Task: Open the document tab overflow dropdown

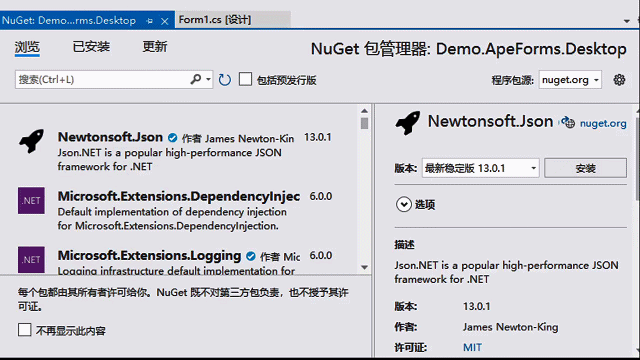Action: (x=627, y=21)
